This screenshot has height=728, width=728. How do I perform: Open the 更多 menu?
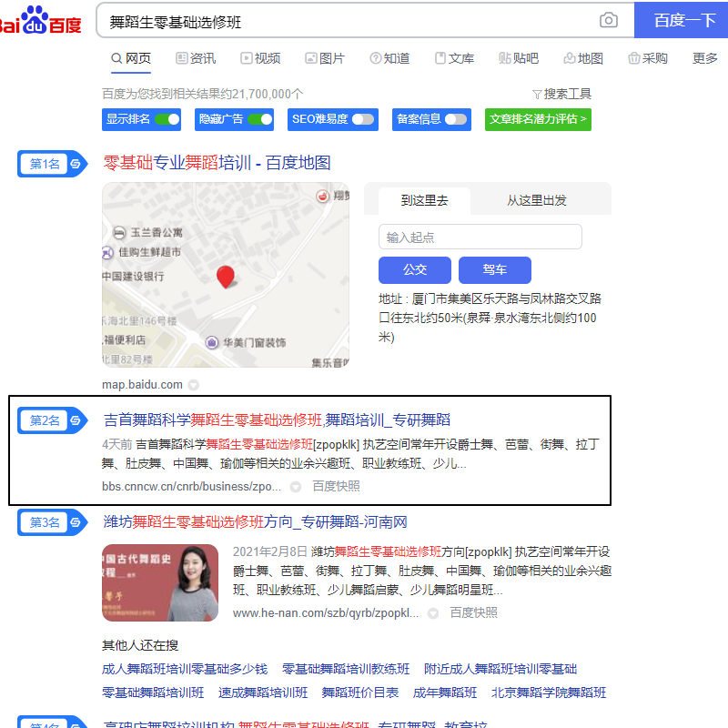point(704,58)
